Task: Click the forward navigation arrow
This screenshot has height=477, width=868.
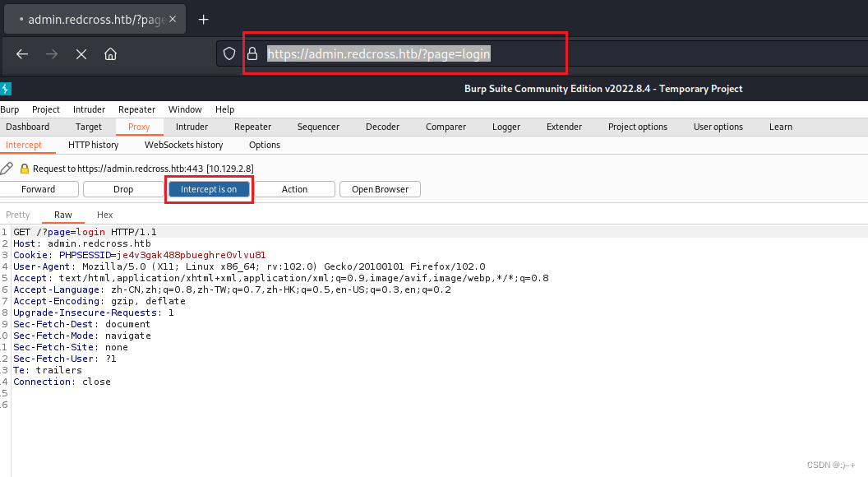Action: point(52,53)
